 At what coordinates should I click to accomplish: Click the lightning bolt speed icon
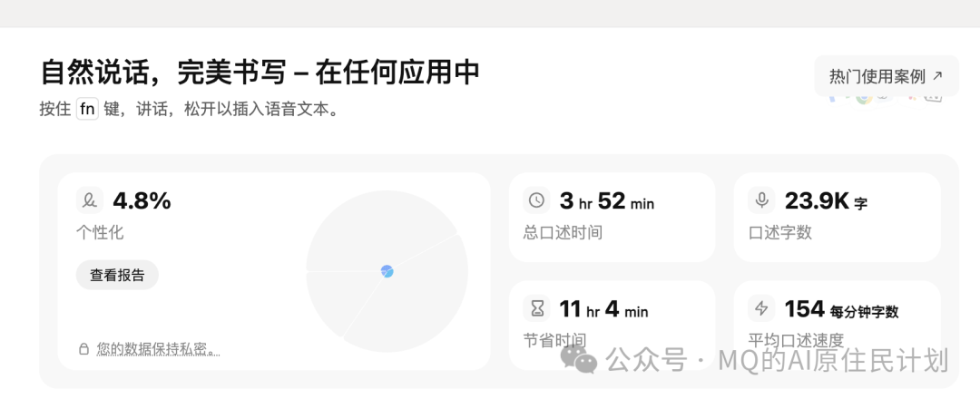tap(761, 309)
